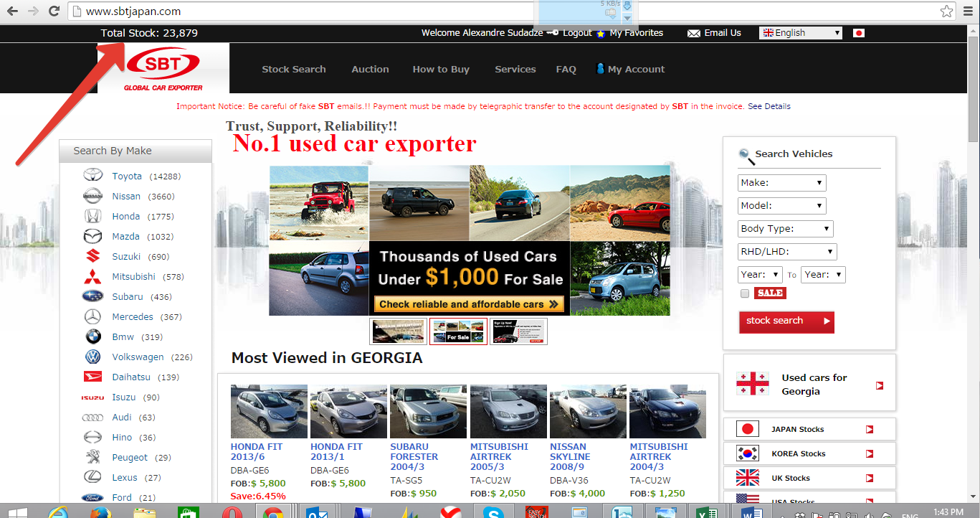Expand the Body Type dropdown
980x518 pixels.
(x=785, y=229)
